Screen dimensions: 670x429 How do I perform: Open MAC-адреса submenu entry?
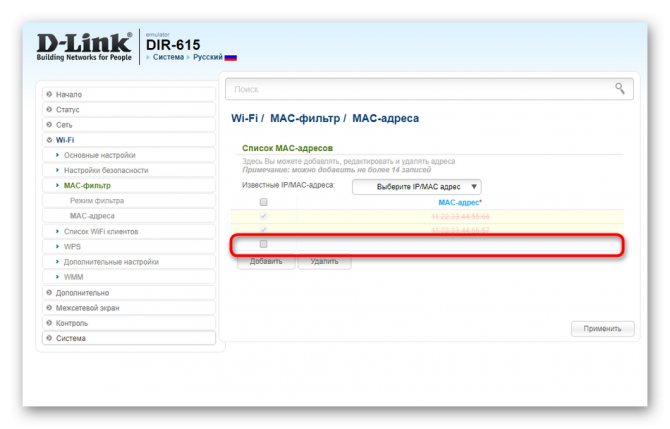[129, 216]
